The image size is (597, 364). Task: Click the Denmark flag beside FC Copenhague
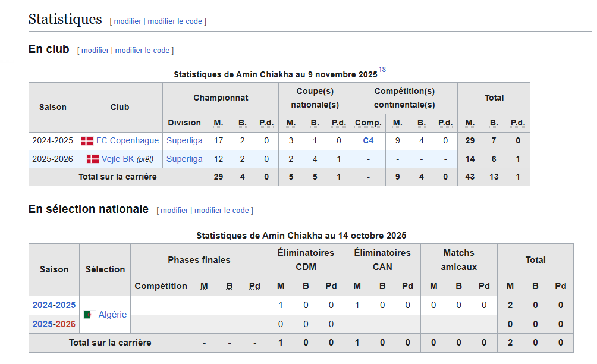(x=87, y=141)
